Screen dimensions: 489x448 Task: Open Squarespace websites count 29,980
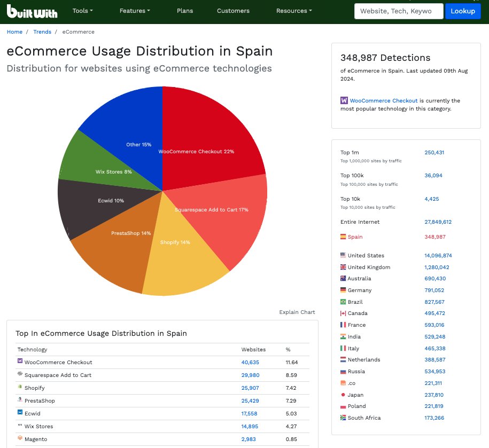click(250, 375)
